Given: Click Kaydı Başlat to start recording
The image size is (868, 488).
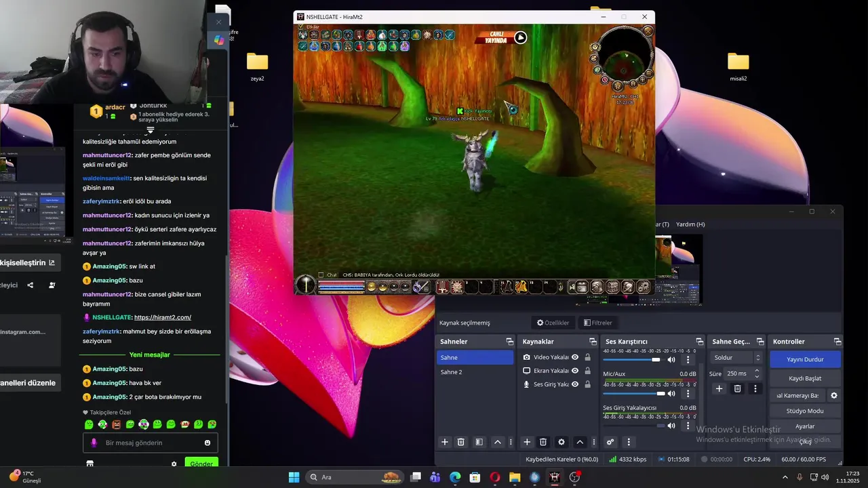Looking at the screenshot, I should (805, 378).
